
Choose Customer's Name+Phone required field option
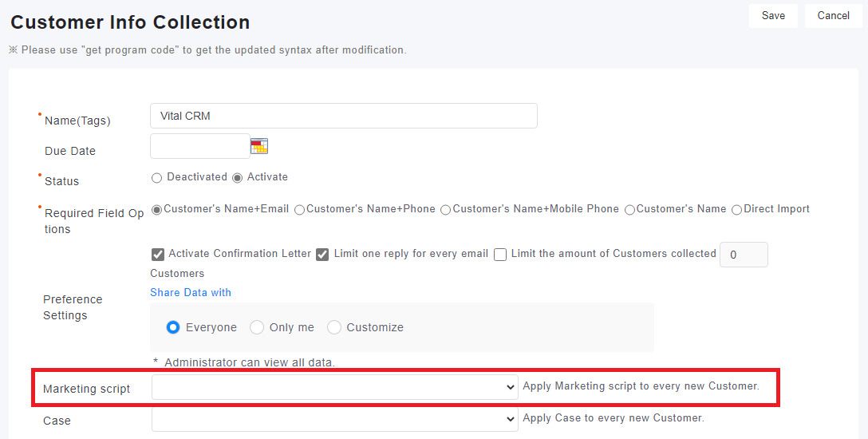pyautogui.click(x=299, y=210)
